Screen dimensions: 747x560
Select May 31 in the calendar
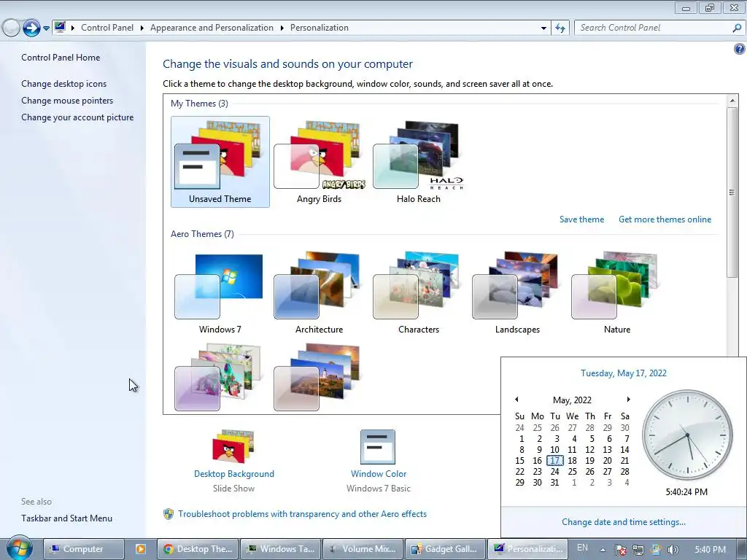point(554,483)
